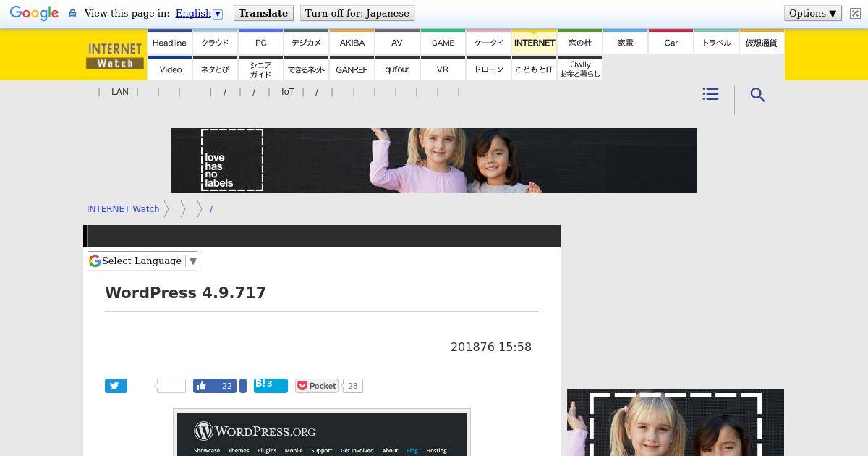Screen dimensions: 868x456
Task: Expand the Select Language dropdown
Action: tap(142, 261)
